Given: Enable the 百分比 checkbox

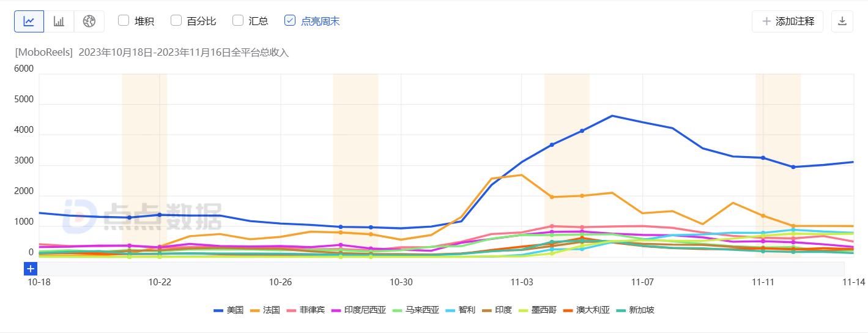Looking at the screenshot, I should point(176,21).
